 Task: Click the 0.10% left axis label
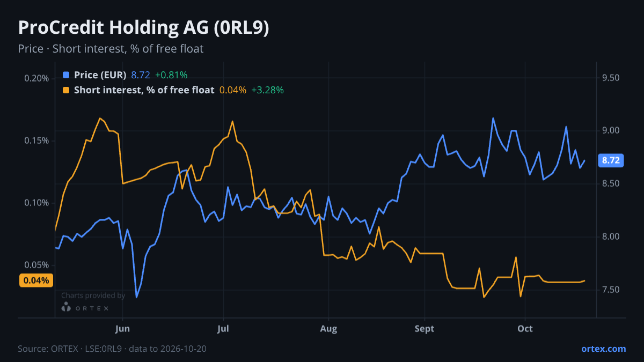point(36,203)
